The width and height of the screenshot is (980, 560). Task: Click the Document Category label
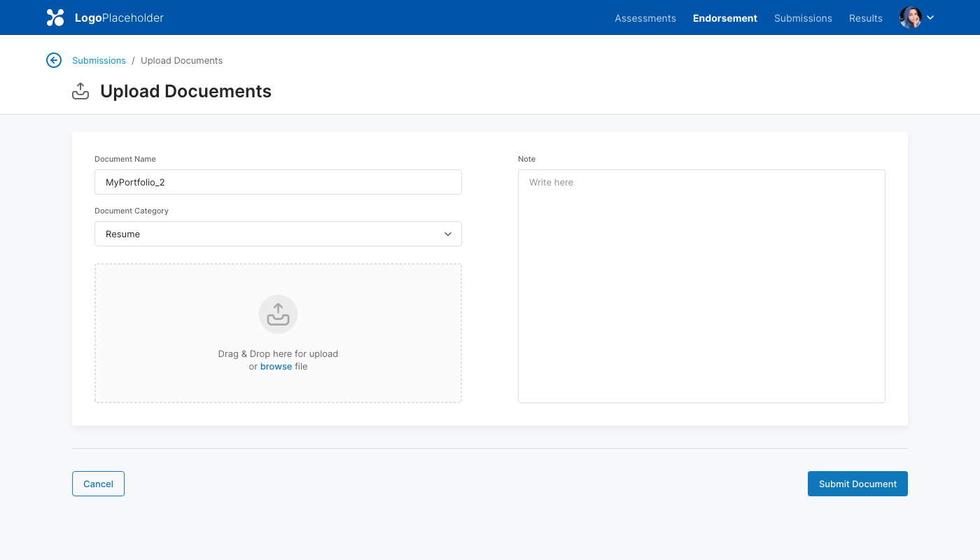tap(132, 211)
